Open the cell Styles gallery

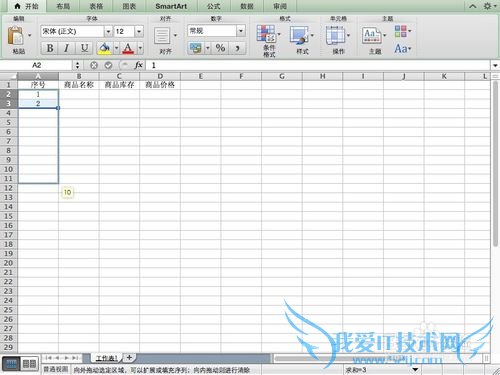pyautogui.click(x=299, y=36)
